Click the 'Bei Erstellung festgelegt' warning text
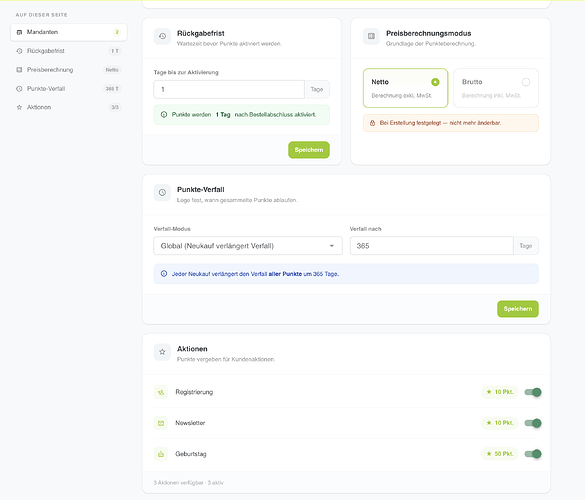Image resolution: width=585 pixels, height=500 pixels. [440, 123]
